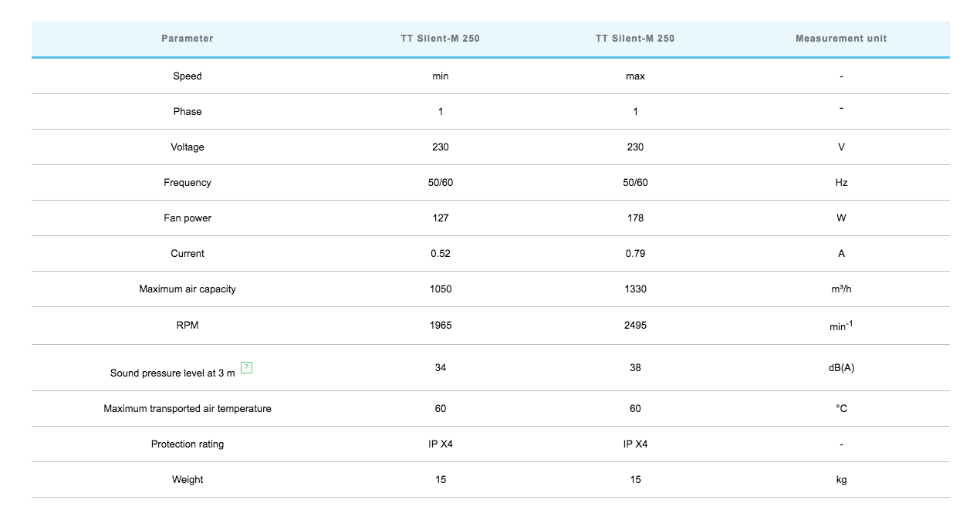Select the RPM value 1965
Image resolution: width=980 pixels, height=510 pixels.
point(441,326)
